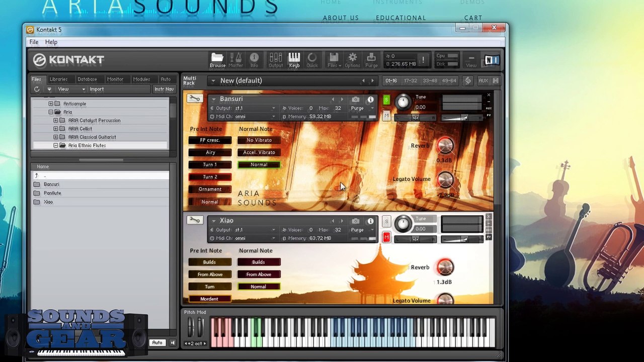Enable Xiao Mordent pre-int note
The height and width of the screenshot is (362, 644).
pos(210,299)
